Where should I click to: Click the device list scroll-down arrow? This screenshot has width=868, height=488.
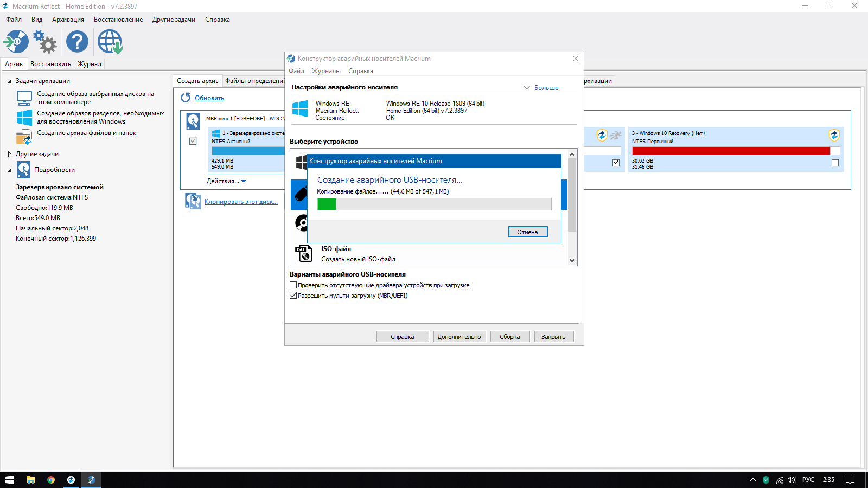[x=572, y=260]
